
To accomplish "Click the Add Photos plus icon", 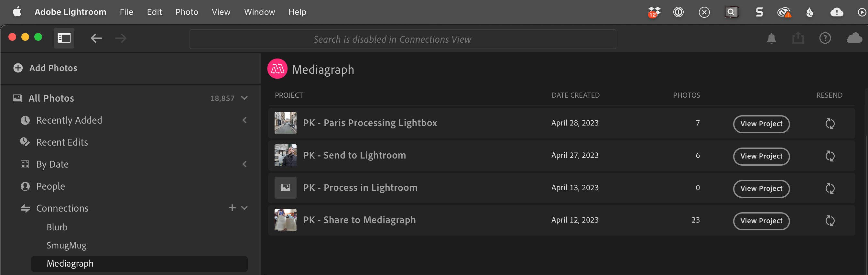I will point(18,68).
